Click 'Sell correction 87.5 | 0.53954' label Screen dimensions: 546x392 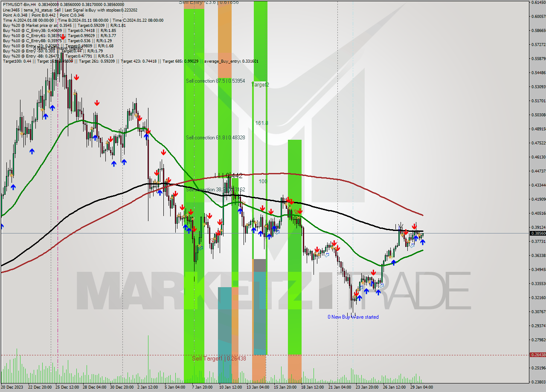[x=215, y=81]
